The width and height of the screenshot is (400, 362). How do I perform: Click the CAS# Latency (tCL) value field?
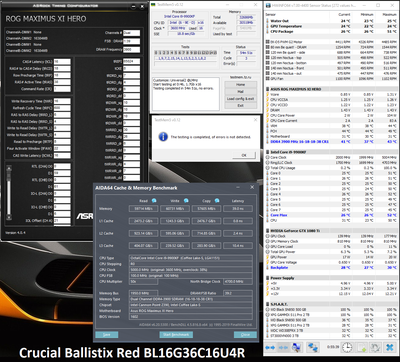(62, 62)
